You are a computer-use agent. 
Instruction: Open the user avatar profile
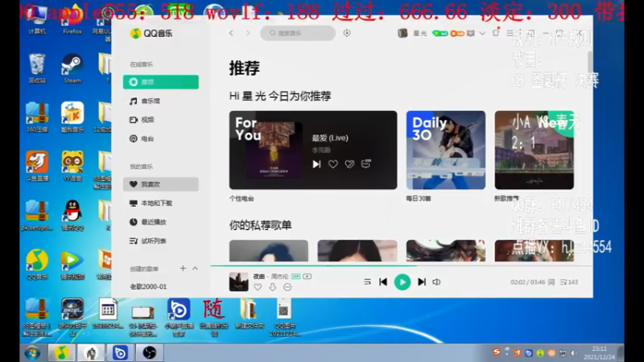[x=402, y=33]
